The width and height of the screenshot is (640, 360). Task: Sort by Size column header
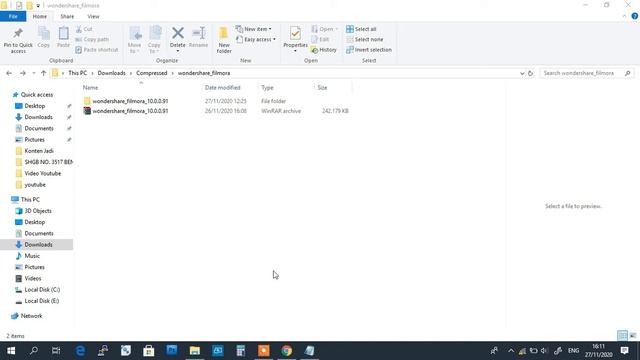pos(322,88)
